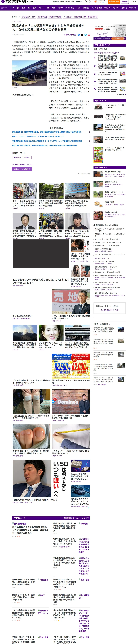The image size is (138, 644).
Task: Click #地下鉄サリン30年 trending tag
Action: click(29, 17)
